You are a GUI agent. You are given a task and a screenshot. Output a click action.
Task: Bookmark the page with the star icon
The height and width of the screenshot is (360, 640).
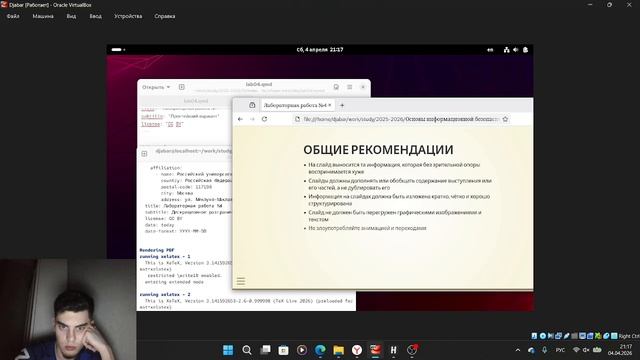click(505, 119)
